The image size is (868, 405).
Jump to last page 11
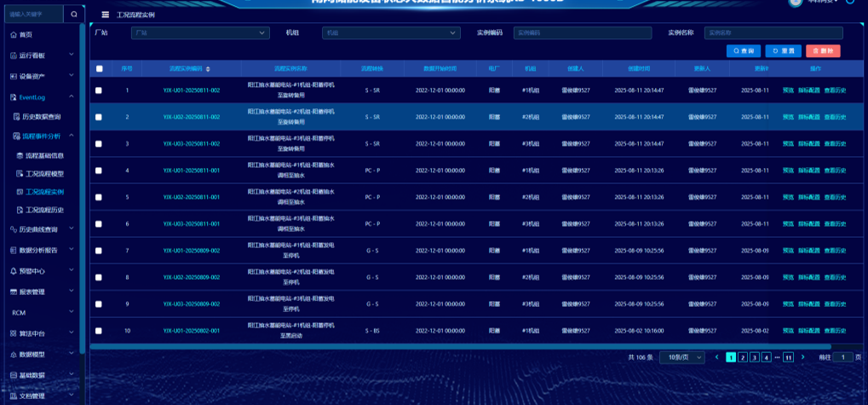tap(788, 357)
